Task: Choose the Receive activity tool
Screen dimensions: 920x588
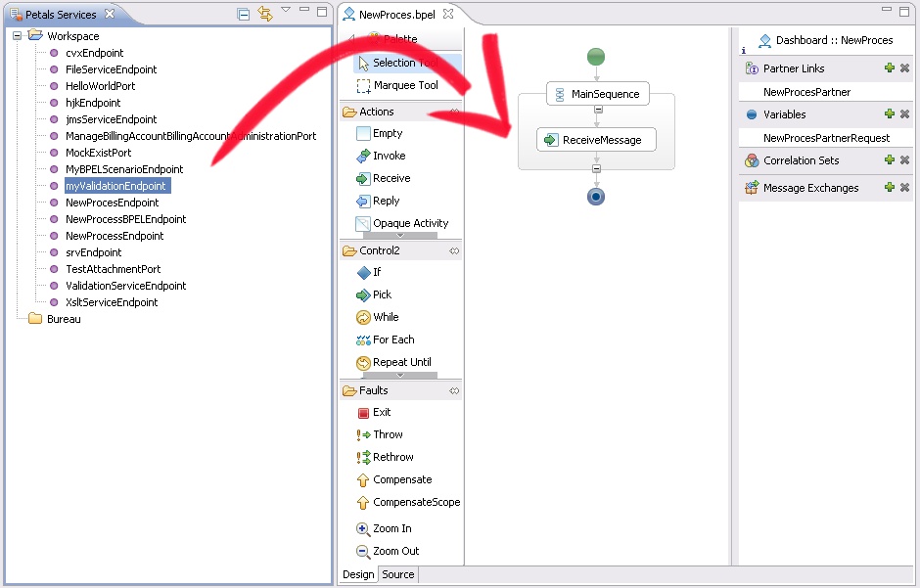Action: (x=391, y=178)
